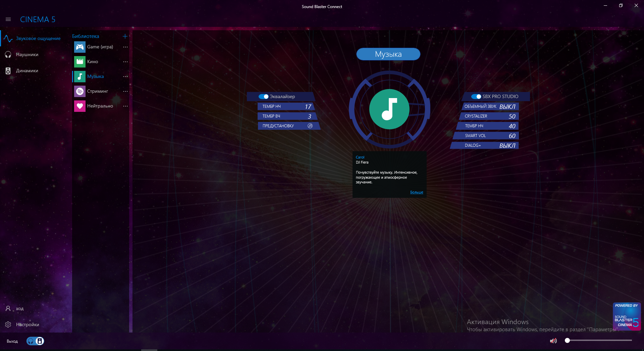Select the Game (игра) profile

pyautogui.click(x=100, y=47)
